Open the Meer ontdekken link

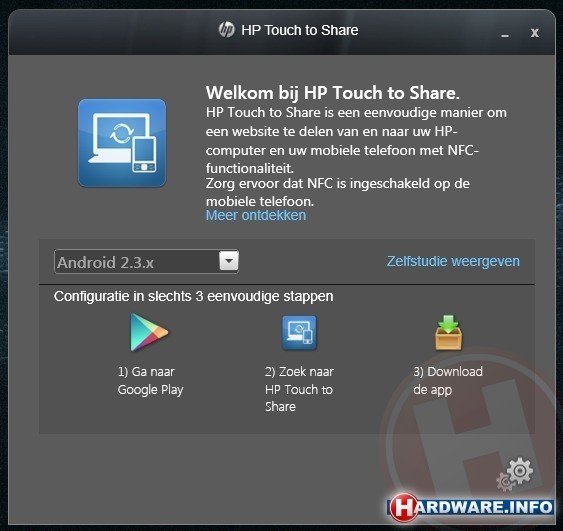256,215
